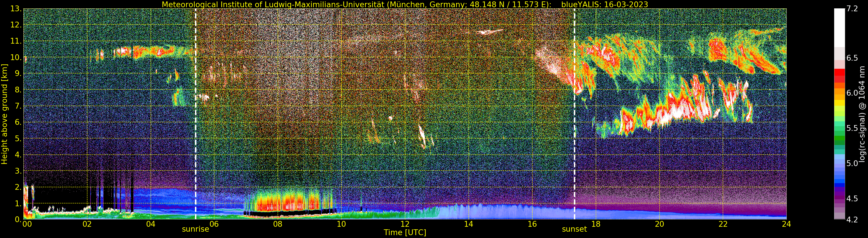Viewport: 868px width, 238px height.
Task: Click the '16' time axis tick label
Action: pos(532,224)
